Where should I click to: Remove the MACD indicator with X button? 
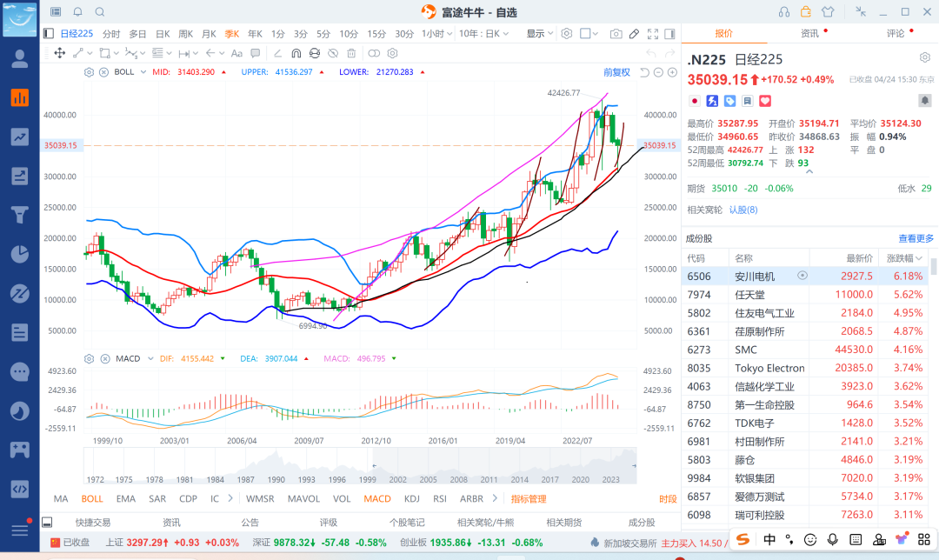[103, 358]
